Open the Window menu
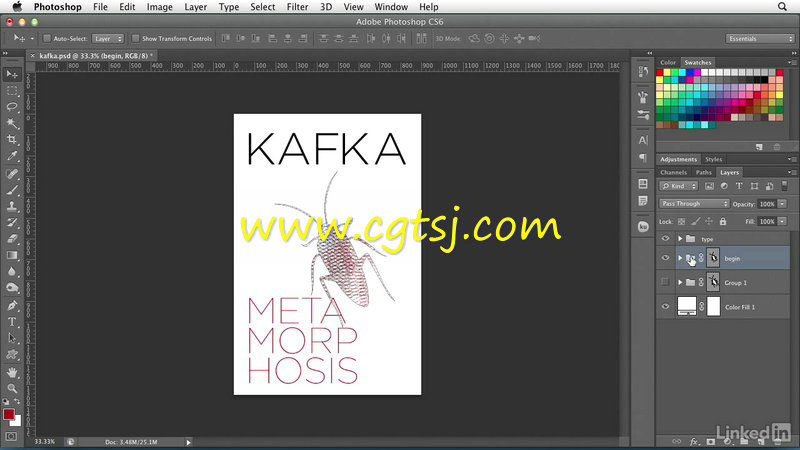The width and height of the screenshot is (800, 450). 391,7
